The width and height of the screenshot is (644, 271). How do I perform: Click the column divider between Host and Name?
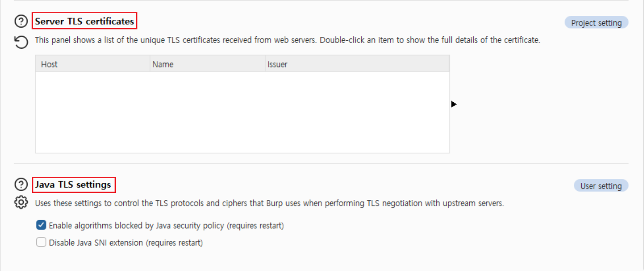[150, 64]
